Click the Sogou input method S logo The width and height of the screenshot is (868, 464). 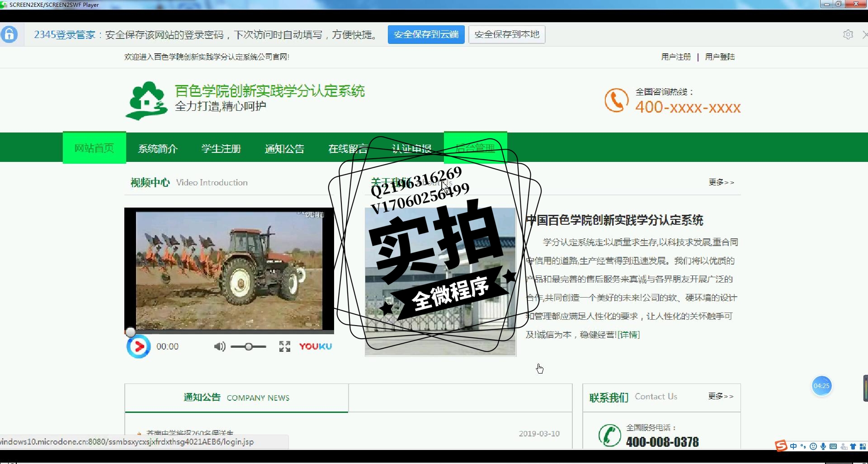coord(781,446)
